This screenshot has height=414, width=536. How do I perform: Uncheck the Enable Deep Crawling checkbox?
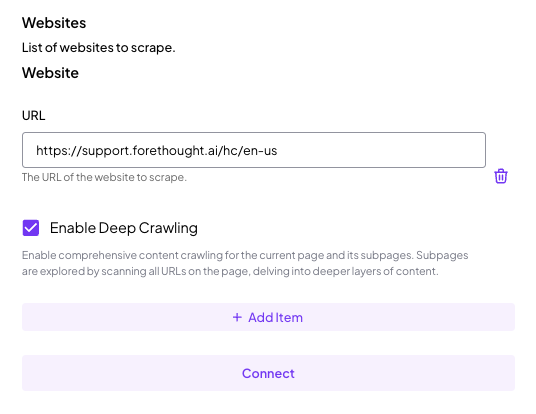pyautogui.click(x=31, y=228)
